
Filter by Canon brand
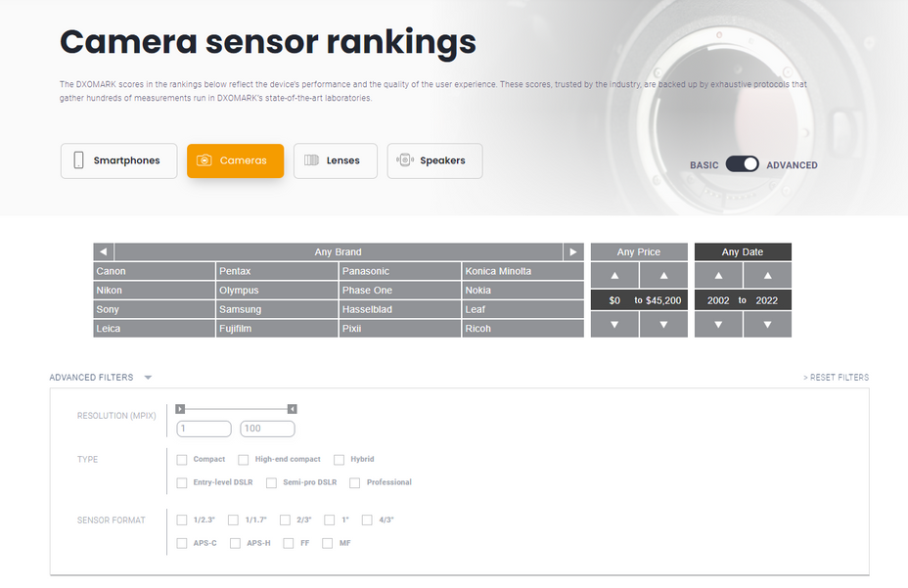coord(154,271)
